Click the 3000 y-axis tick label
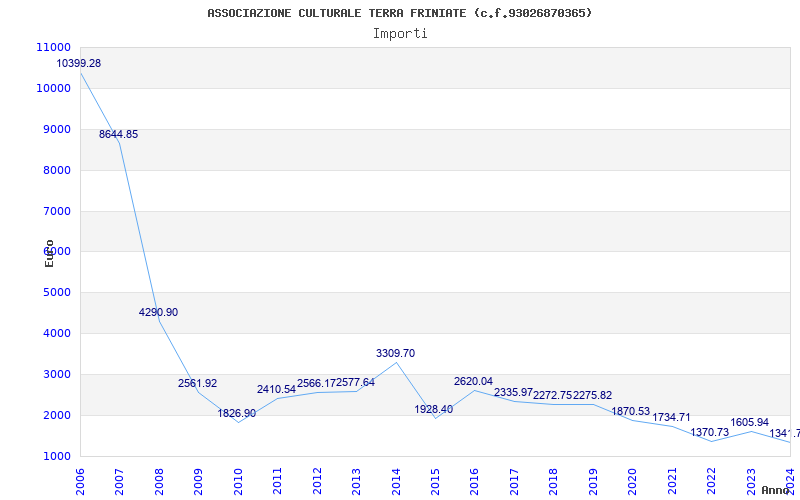Viewport: 800px width, 500px height. pyautogui.click(x=56, y=374)
